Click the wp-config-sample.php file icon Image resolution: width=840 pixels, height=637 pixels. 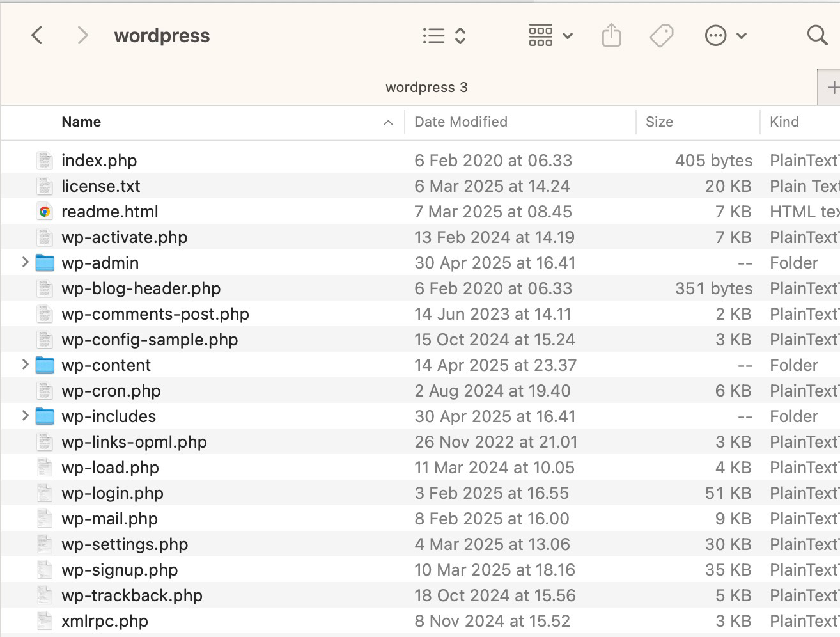pos(45,340)
